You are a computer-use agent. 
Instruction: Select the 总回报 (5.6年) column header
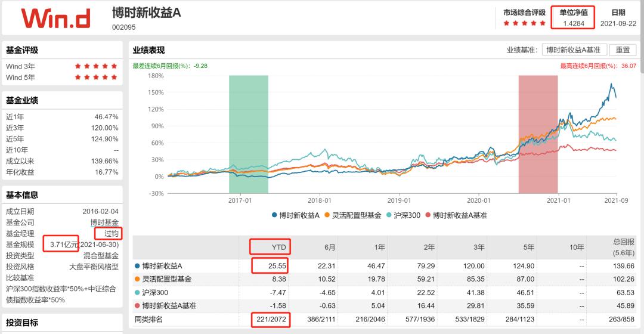tap(624, 248)
